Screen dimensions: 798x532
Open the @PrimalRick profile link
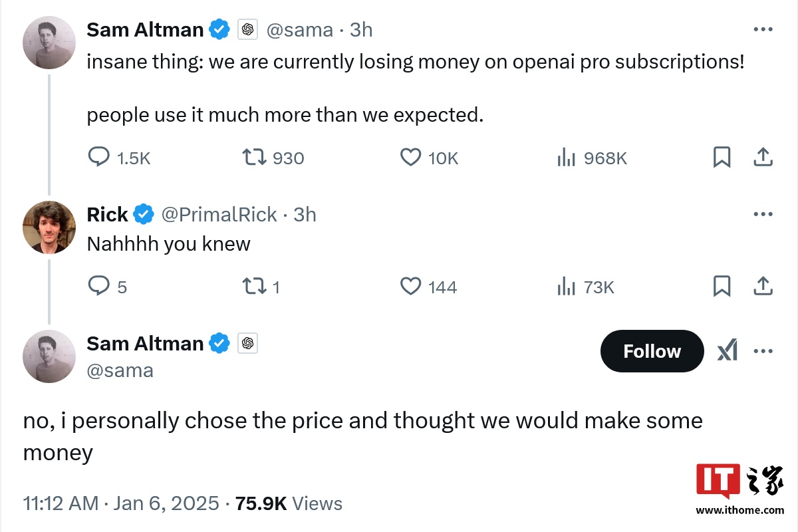tap(219, 214)
